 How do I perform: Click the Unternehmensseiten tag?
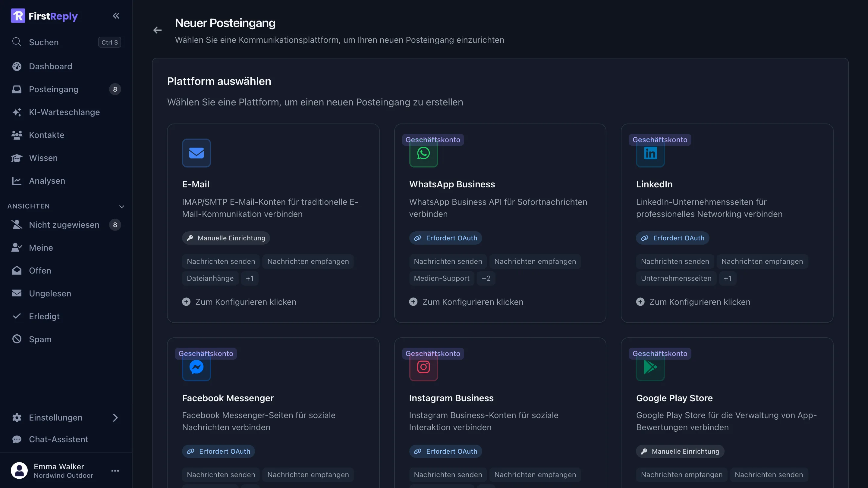[x=676, y=279]
